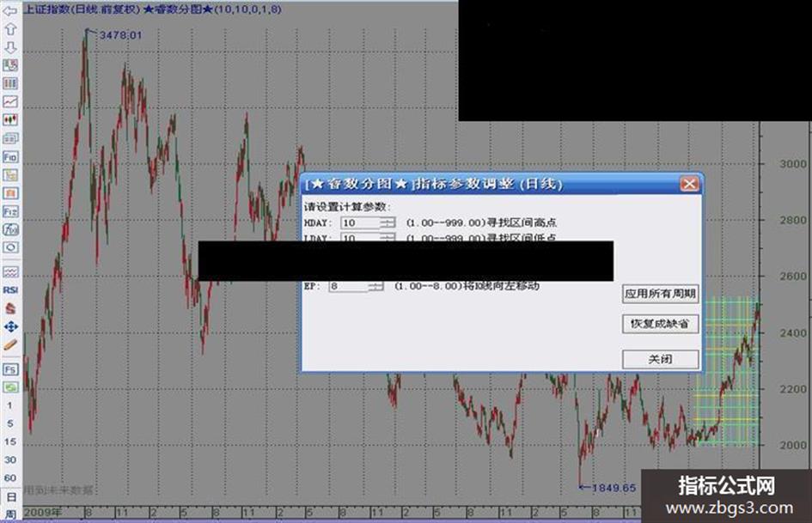Select the pencil drawing tool icon
This screenshot has width=812, height=523.
coord(9,345)
